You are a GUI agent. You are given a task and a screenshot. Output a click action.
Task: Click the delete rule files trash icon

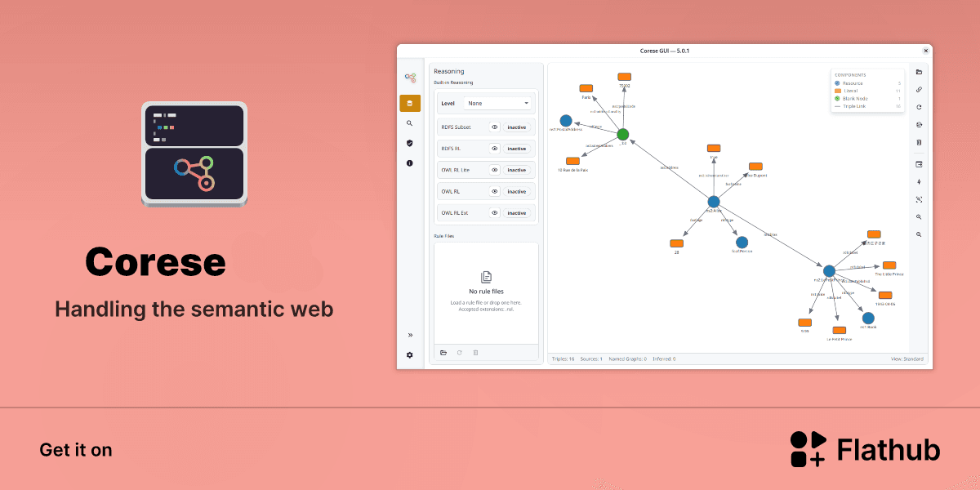click(x=476, y=353)
